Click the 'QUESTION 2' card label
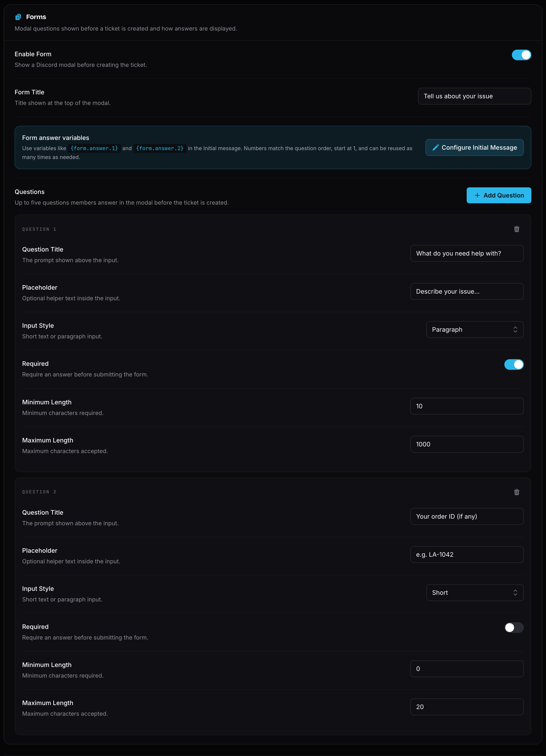The image size is (546, 756). [x=39, y=492]
